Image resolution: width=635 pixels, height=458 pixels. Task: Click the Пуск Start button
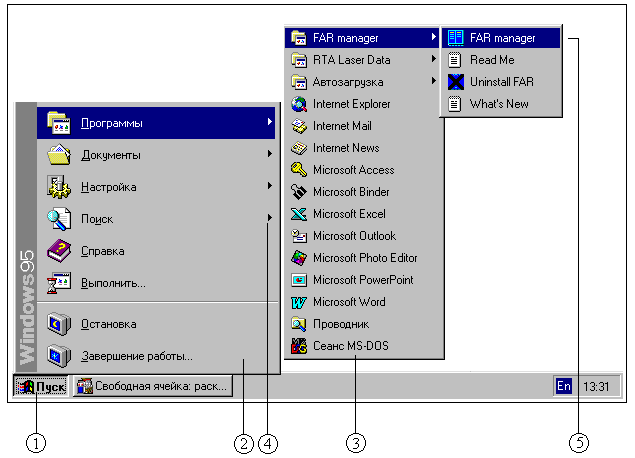[x=41, y=386]
